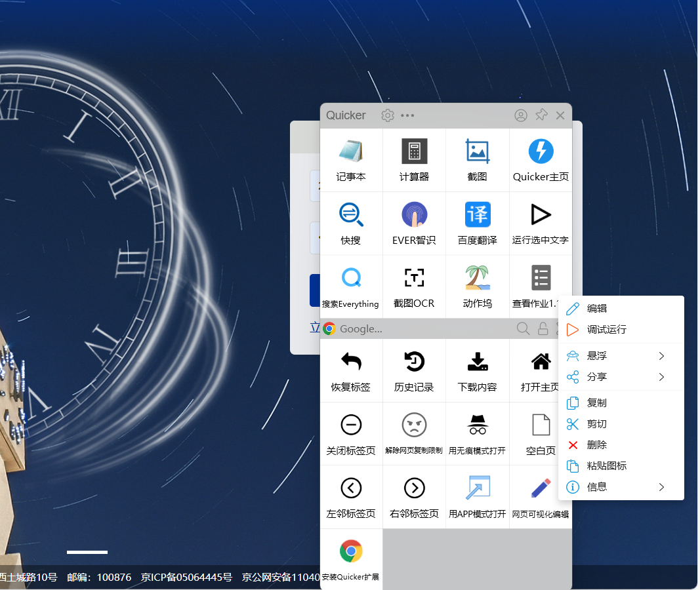700x590 pixels.
Task: Open Quicker settings gear
Action: coord(388,115)
